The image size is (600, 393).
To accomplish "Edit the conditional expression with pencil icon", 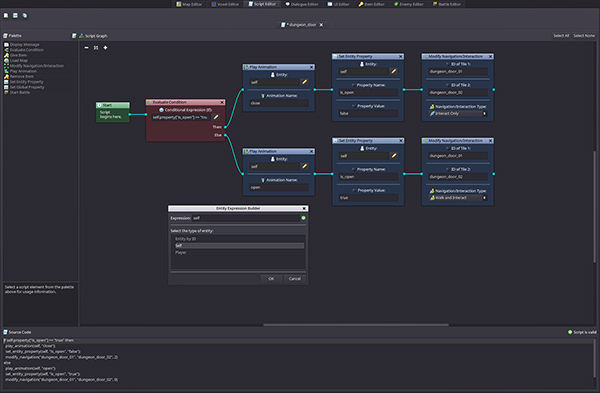I will (x=216, y=117).
